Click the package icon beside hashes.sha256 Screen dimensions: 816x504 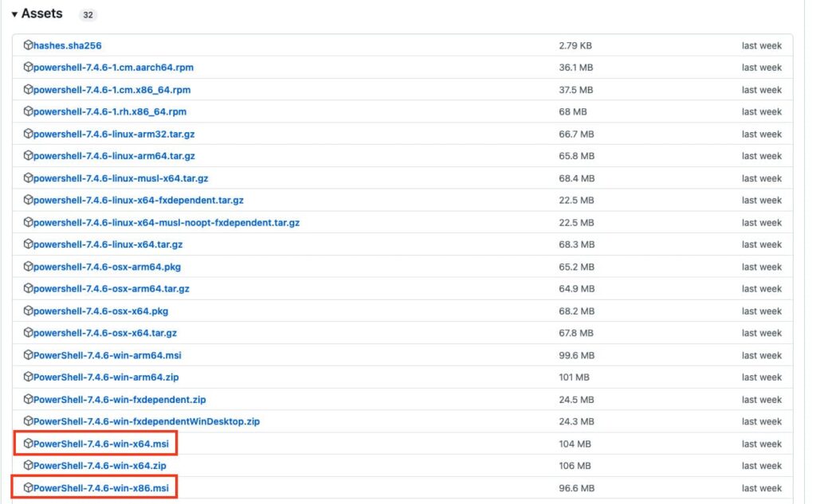click(x=28, y=45)
